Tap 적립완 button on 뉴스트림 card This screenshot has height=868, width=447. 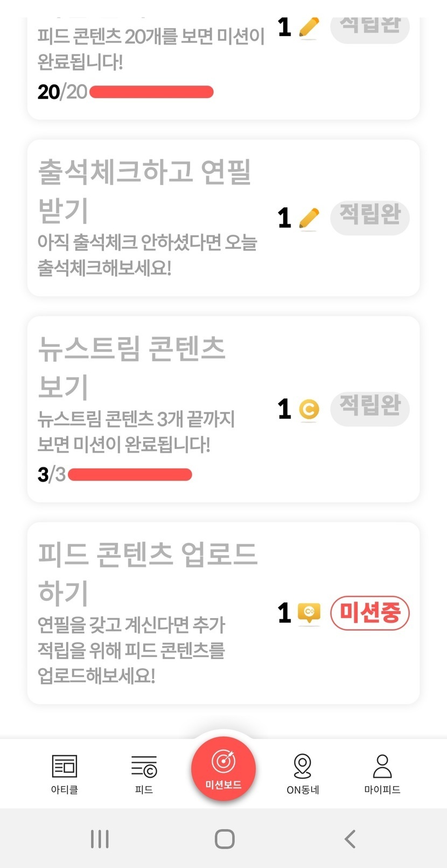pos(370,409)
